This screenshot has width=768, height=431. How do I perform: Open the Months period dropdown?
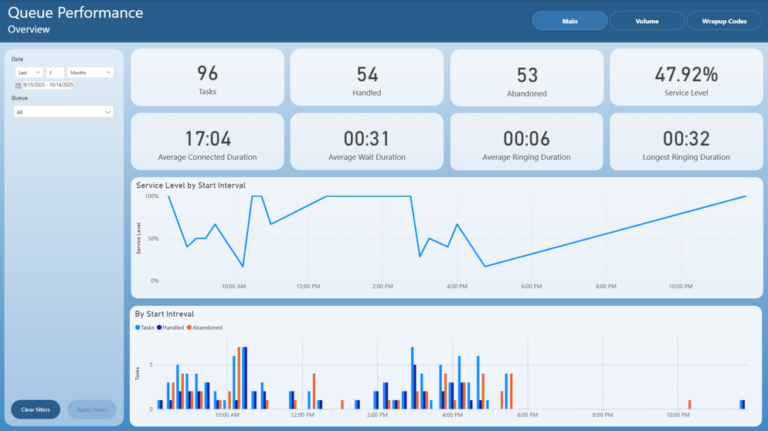pyautogui.click(x=90, y=72)
